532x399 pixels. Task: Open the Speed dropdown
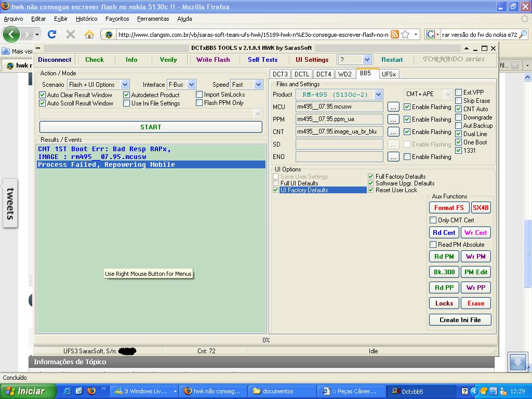point(259,85)
